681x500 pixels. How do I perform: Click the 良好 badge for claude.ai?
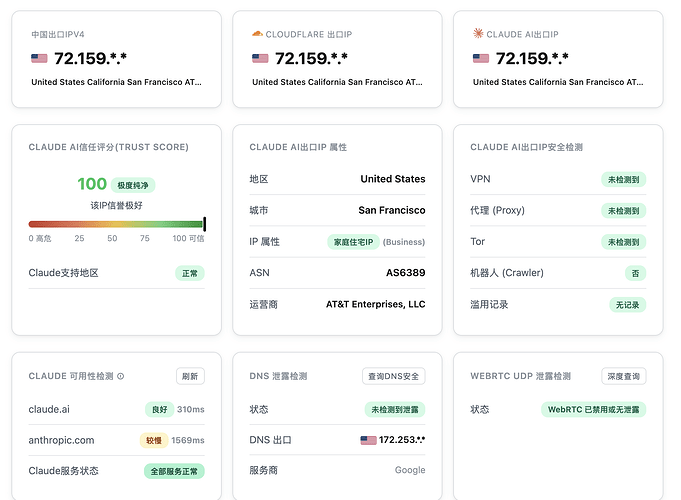[159, 409]
